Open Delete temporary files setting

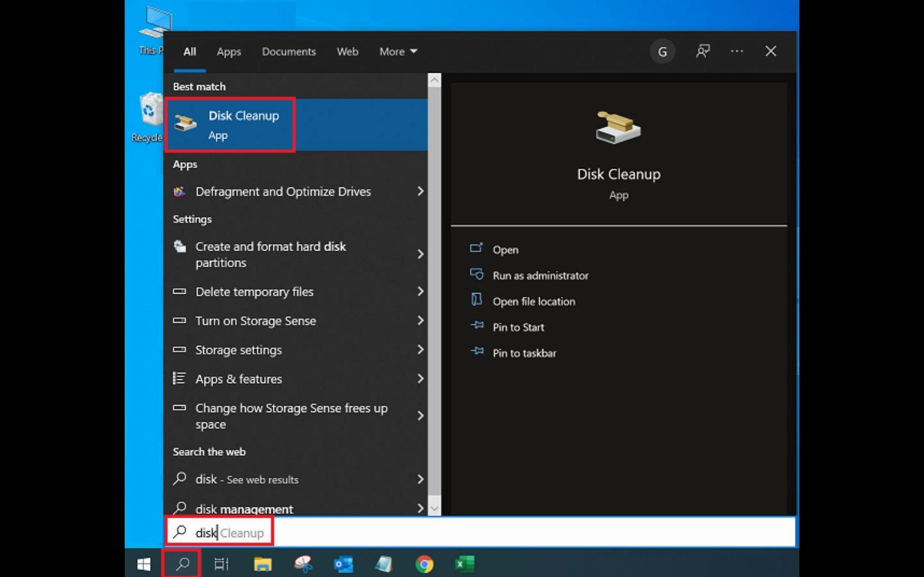pos(255,292)
